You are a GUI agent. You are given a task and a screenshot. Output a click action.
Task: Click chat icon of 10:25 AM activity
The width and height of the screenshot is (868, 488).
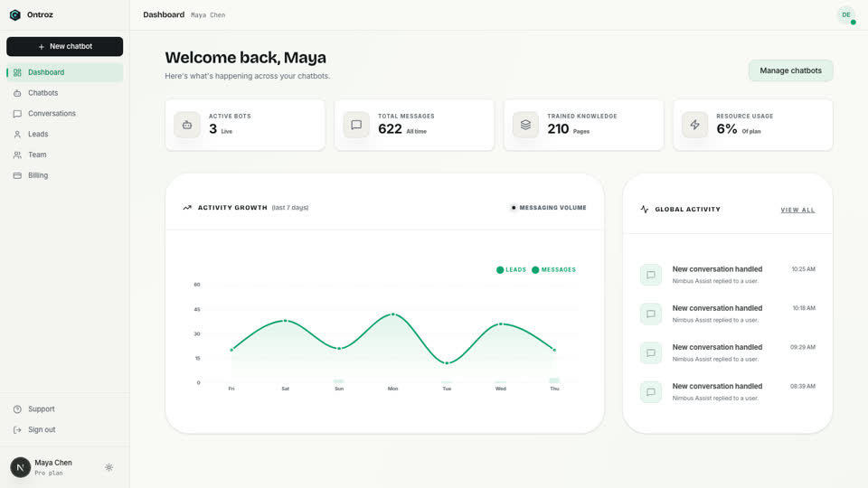pos(651,275)
